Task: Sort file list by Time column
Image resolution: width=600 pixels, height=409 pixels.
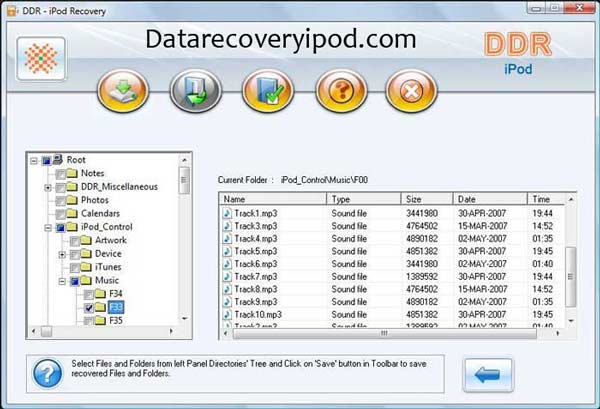Action: point(546,199)
